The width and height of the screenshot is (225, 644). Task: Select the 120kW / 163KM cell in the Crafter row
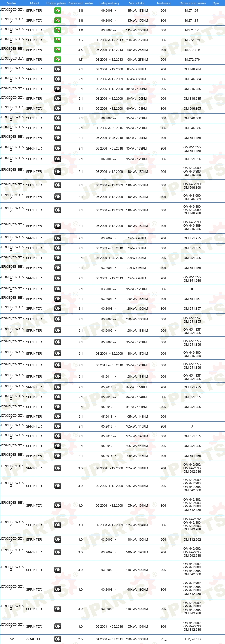tap(137, 639)
